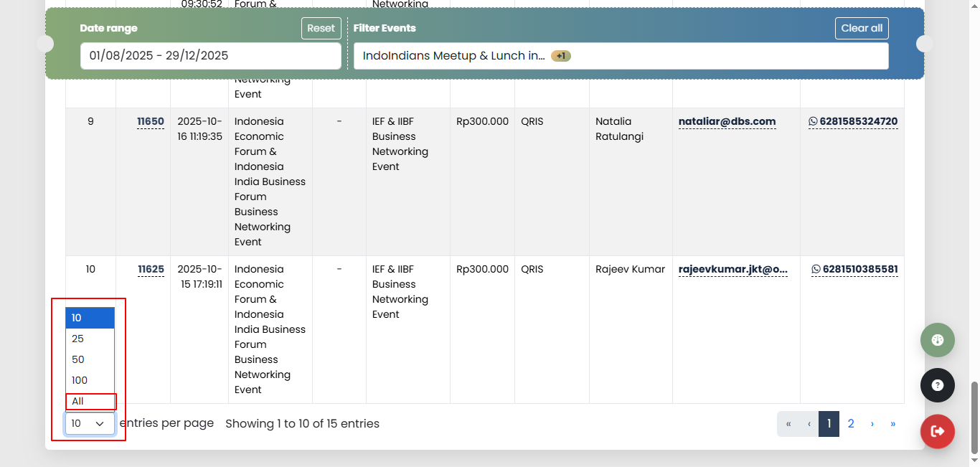Open the green dashboard gauge button
This screenshot has width=980, height=467.
click(x=937, y=340)
